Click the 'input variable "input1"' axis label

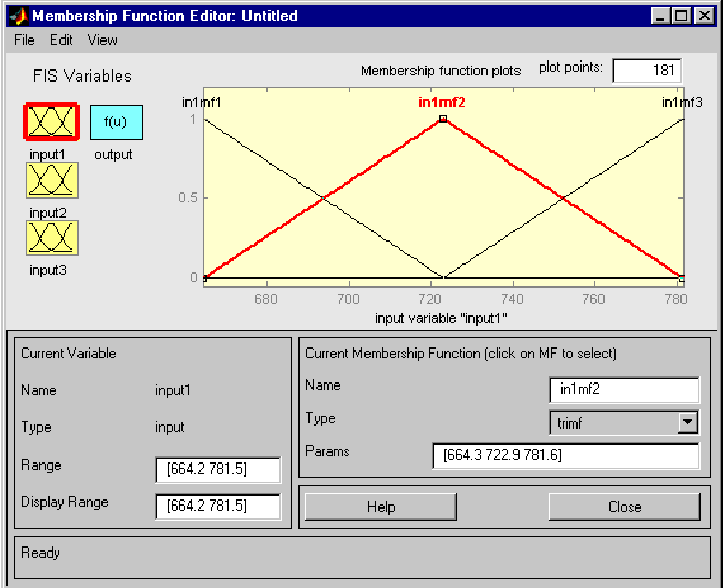click(441, 318)
